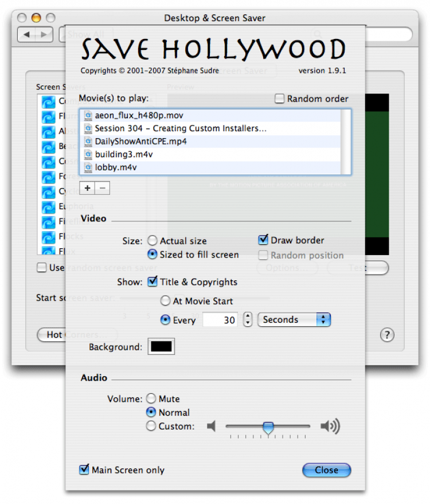The image size is (430, 504).
Task: Click the plus button to add movie
Action: tap(87, 188)
